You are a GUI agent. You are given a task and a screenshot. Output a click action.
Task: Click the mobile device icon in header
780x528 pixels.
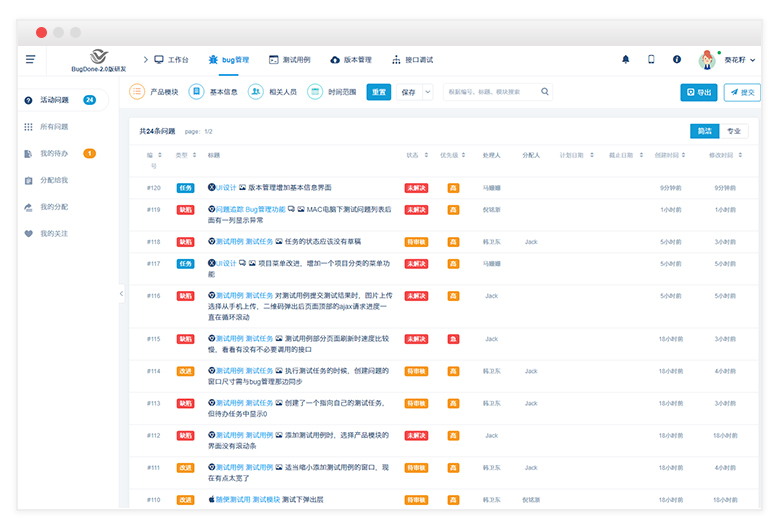[x=651, y=60]
